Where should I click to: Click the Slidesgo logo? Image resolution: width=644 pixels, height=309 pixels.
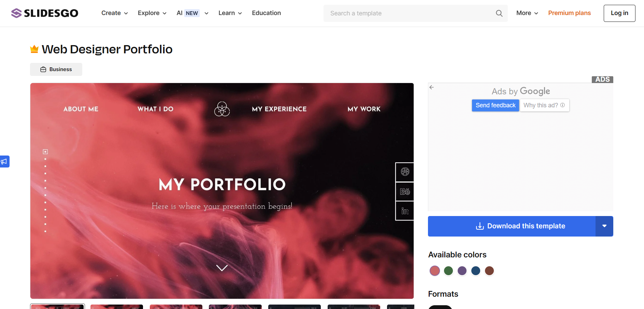(45, 13)
